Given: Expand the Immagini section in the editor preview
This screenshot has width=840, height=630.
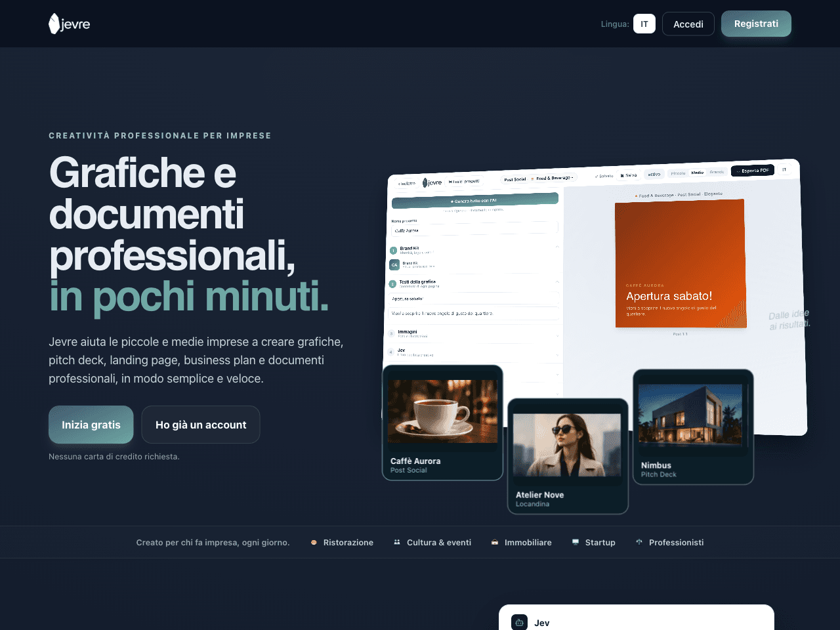Looking at the screenshot, I should 474,334.
